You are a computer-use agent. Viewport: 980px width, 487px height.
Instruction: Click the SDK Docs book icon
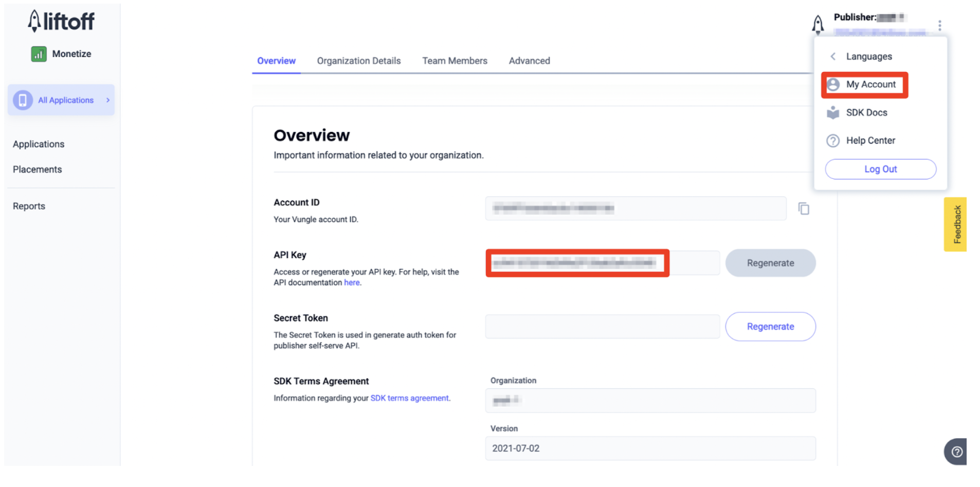[x=833, y=113]
